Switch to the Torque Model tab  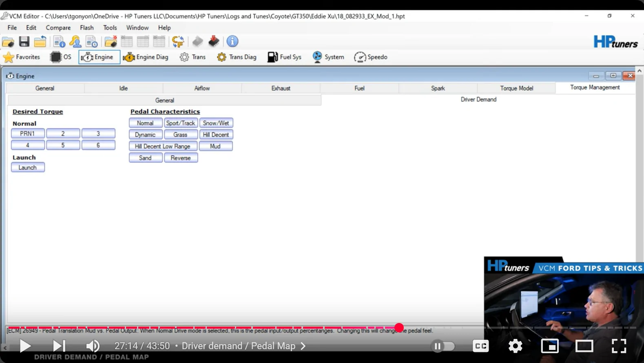pyautogui.click(x=517, y=88)
